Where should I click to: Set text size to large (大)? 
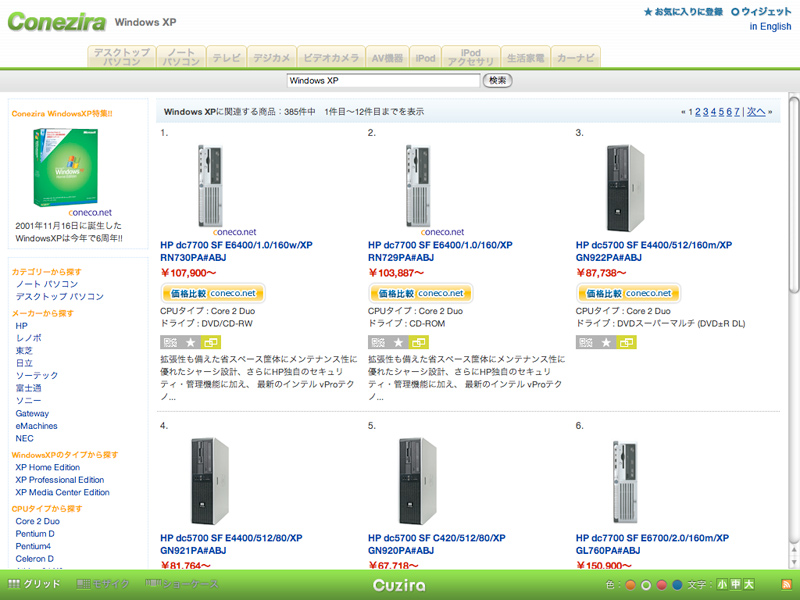[x=748, y=585]
